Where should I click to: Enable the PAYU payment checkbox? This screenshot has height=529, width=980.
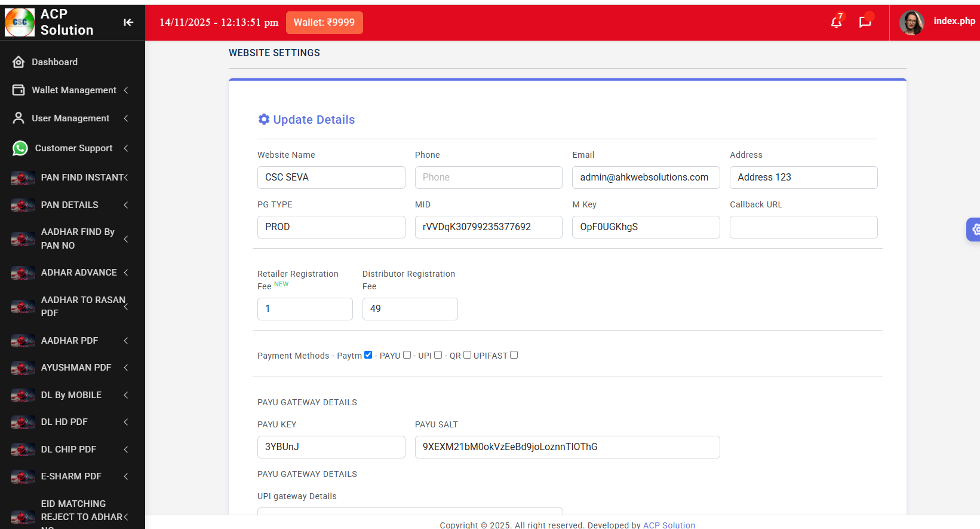(407, 355)
